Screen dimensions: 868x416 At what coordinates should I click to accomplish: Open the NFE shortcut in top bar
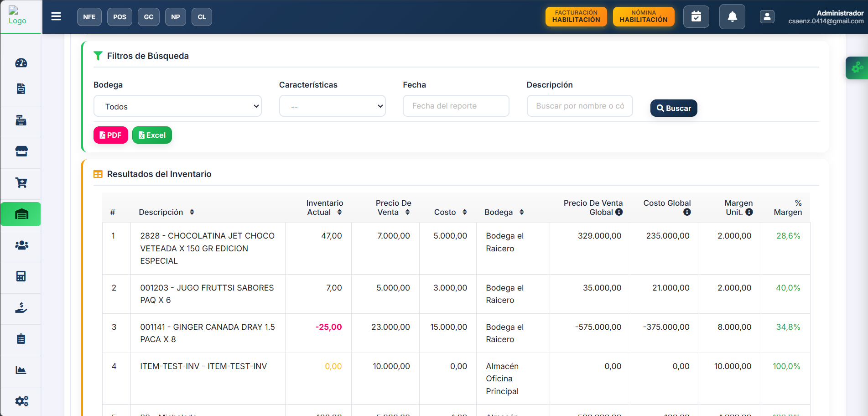(89, 17)
